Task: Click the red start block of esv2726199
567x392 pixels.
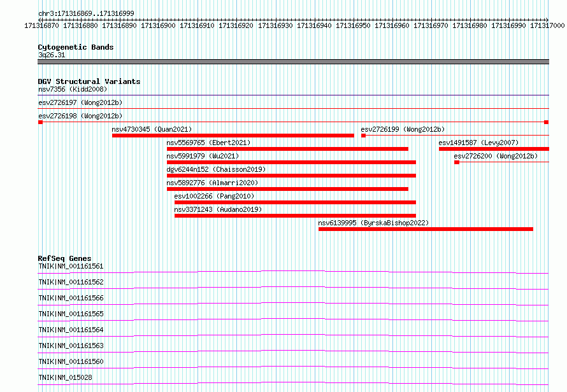Action: (363, 136)
